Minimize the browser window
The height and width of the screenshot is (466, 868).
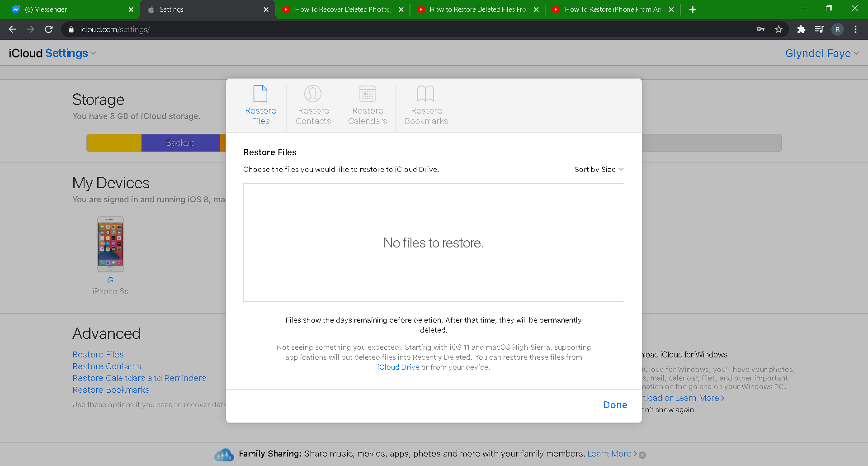point(803,9)
